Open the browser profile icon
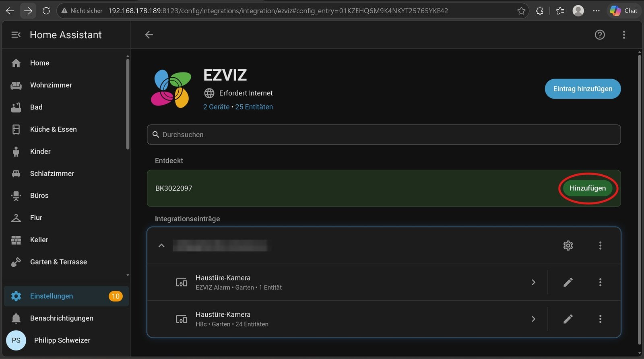This screenshot has width=644, height=359. [578, 11]
